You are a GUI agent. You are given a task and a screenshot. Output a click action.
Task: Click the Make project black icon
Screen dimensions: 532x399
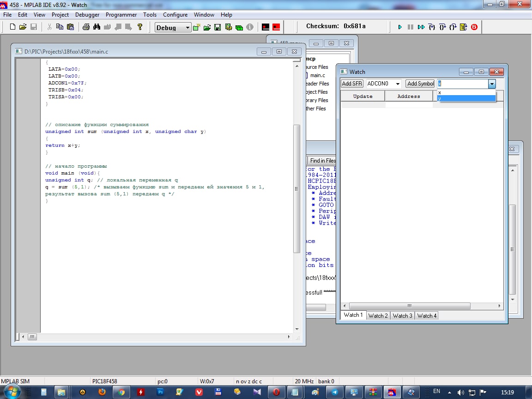point(266,27)
